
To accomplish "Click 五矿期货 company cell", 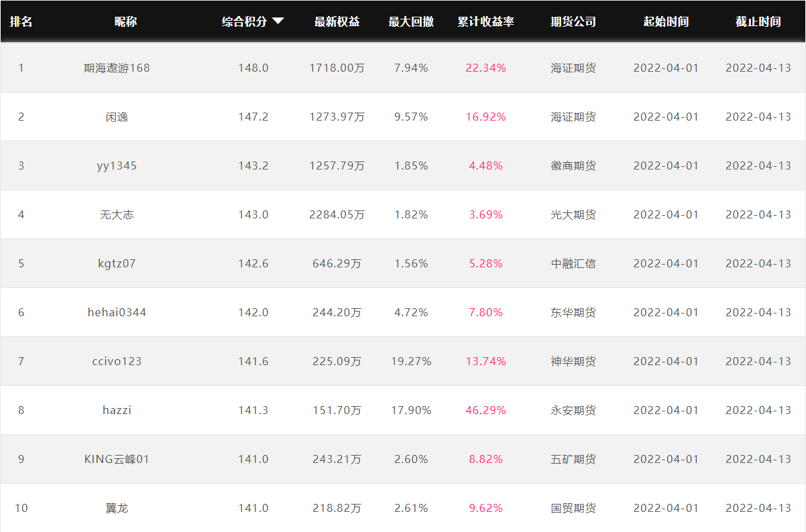I will pyautogui.click(x=573, y=459).
